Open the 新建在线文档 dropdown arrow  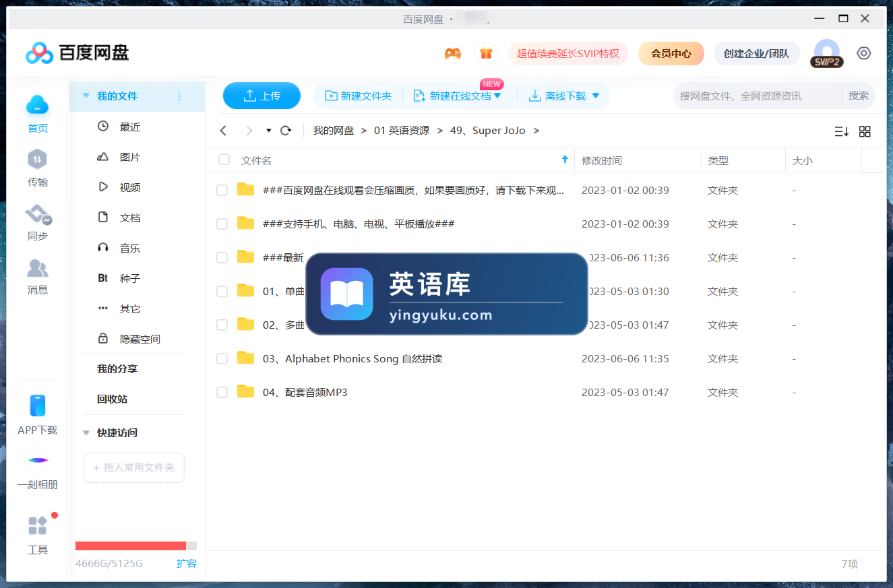pyautogui.click(x=497, y=96)
